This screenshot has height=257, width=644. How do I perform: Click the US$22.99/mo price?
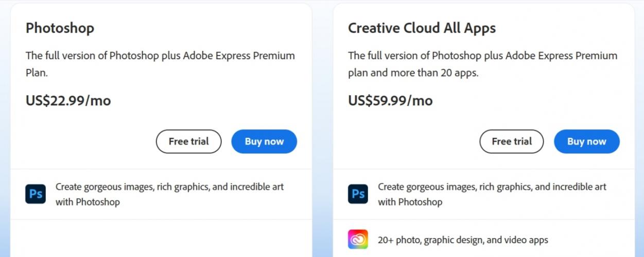(x=68, y=101)
